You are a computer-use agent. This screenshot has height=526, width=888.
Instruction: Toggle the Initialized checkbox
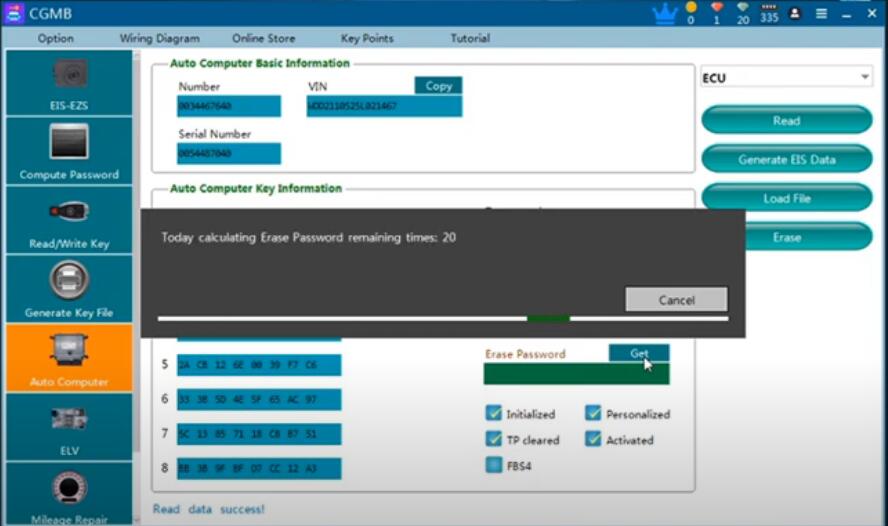tap(493, 414)
